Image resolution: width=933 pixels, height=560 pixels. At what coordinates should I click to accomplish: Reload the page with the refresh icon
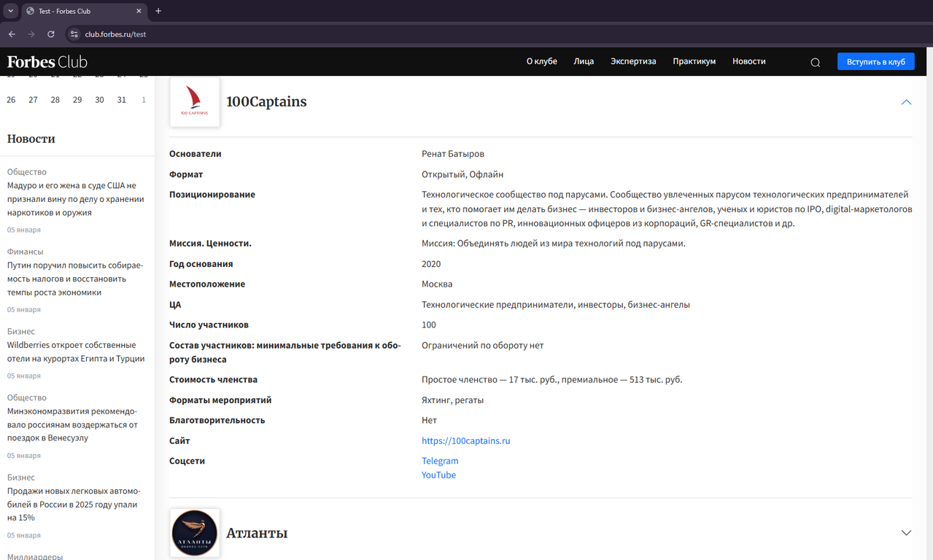click(51, 34)
